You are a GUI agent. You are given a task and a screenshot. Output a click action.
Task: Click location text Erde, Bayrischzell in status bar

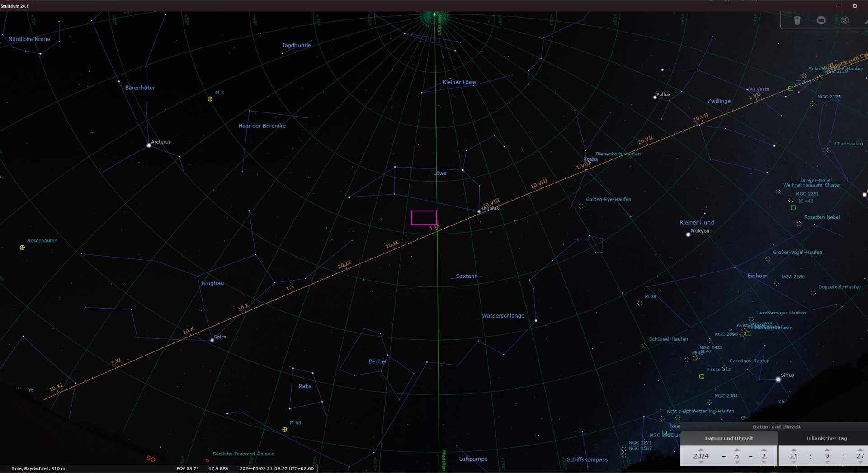click(x=38, y=468)
